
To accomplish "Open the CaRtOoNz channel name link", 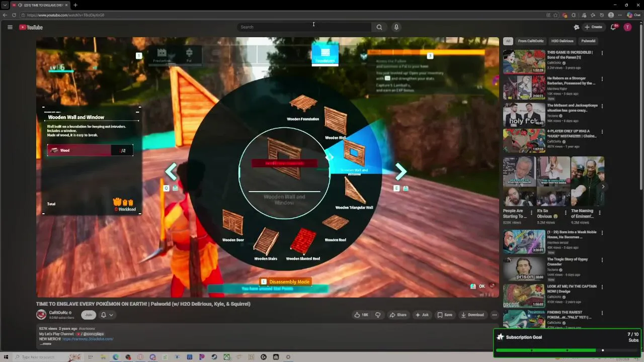I will (x=59, y=313).
